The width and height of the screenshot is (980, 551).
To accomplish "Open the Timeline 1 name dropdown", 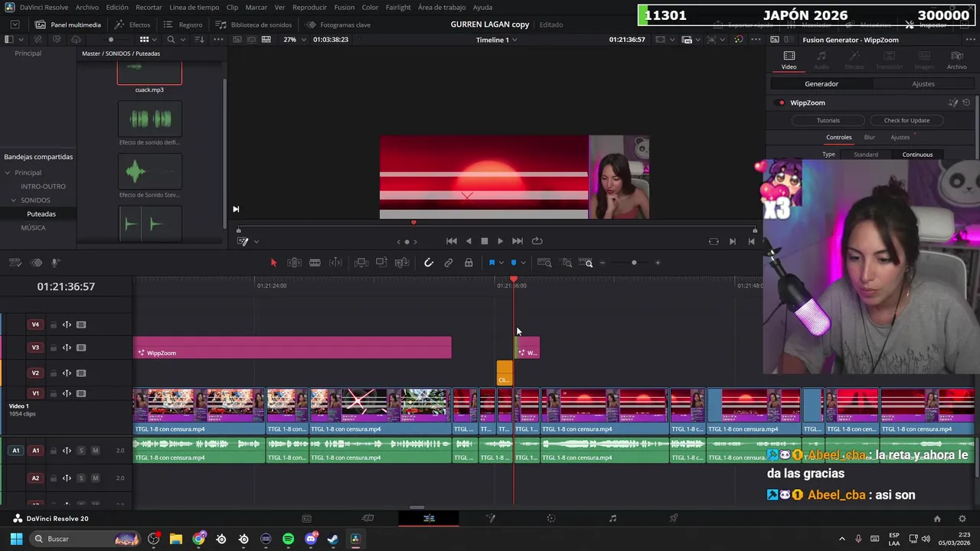I will tap(496, 40).
